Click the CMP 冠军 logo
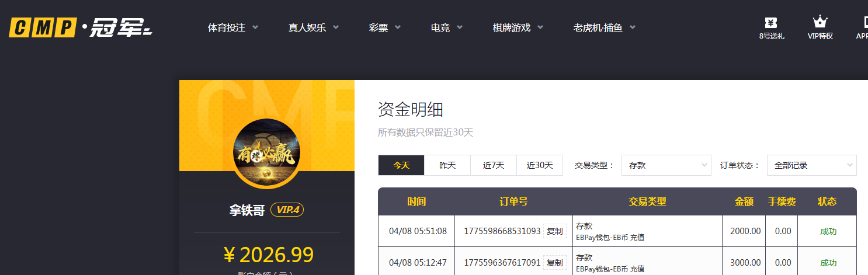The height and width of the screenshot is (275, 868). [80, 27]
